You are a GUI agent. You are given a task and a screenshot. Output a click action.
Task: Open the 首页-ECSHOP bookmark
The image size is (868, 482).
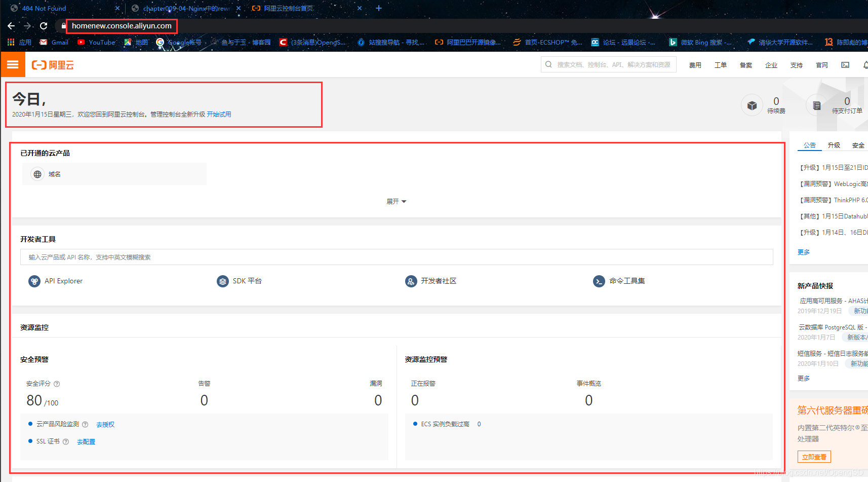[547, 42]
